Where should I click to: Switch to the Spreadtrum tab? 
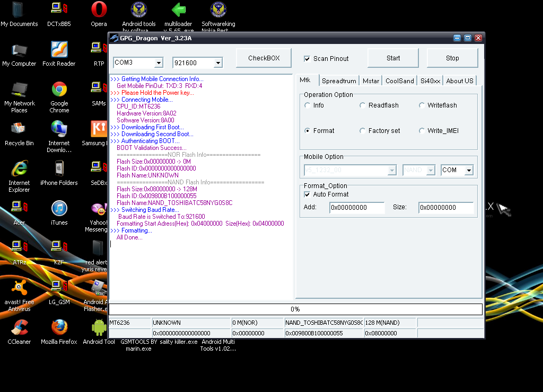click(339, 81)
